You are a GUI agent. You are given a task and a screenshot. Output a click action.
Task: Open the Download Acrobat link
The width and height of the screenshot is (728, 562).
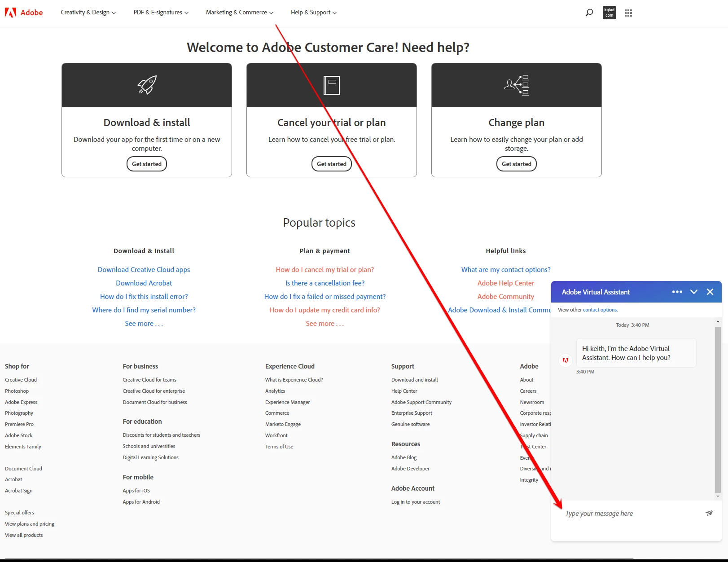click(x=144, y=283)
